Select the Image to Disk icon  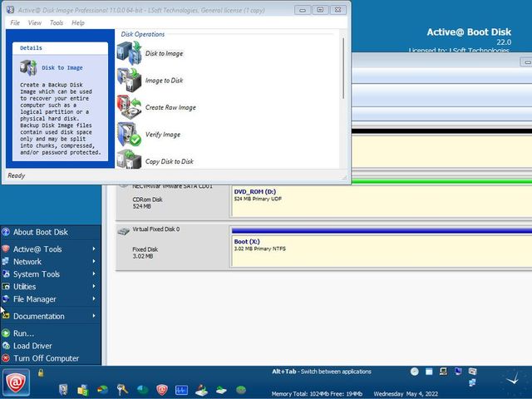[x=129, y=80]
